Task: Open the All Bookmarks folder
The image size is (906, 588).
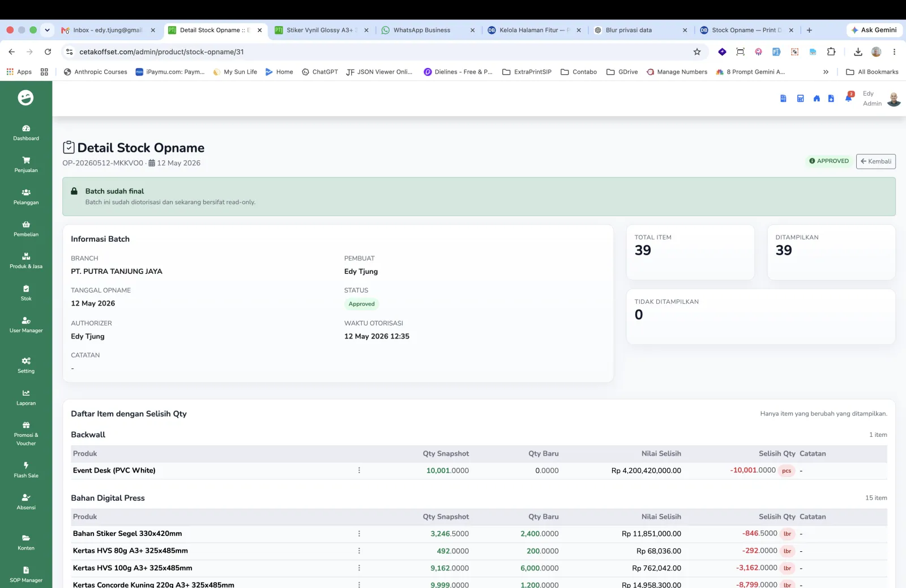Action: pos(872,72)
